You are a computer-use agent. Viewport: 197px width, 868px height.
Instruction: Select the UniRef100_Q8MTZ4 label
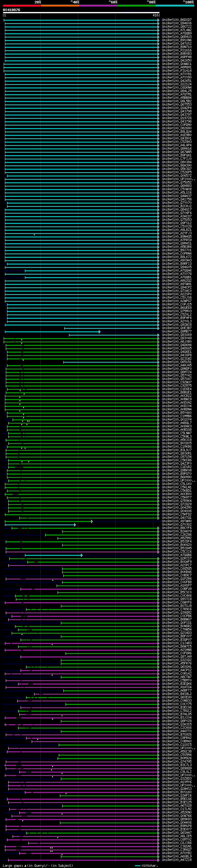click(177, 372)
